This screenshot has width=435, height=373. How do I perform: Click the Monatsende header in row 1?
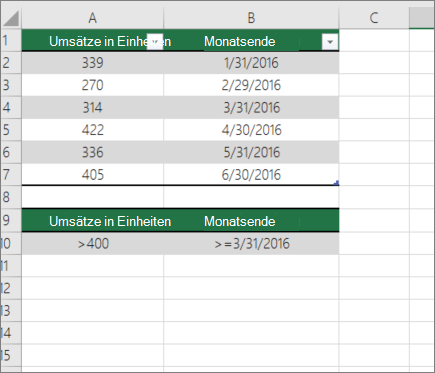tap(240, 42)
